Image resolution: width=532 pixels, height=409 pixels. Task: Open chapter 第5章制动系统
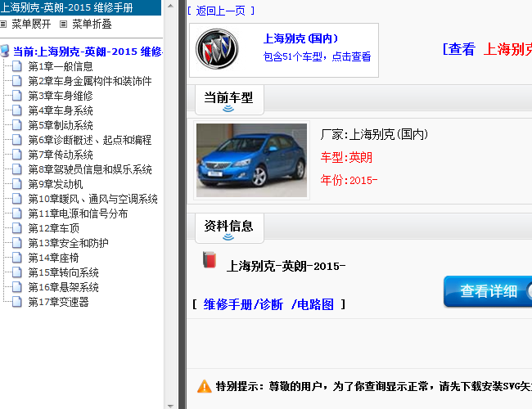point(61,125)
